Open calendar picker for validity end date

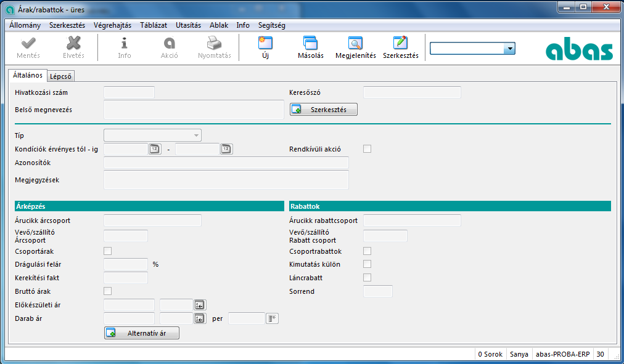(x=226, y=149)
